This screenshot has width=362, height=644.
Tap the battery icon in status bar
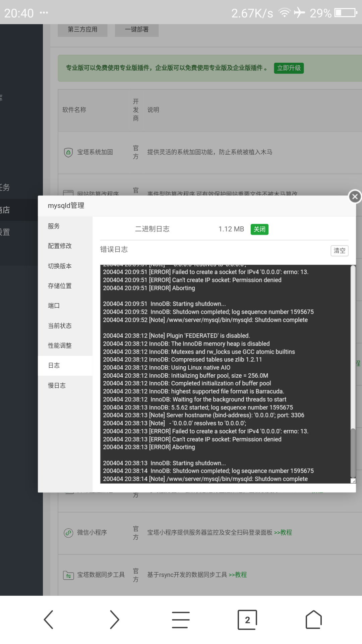346,13
